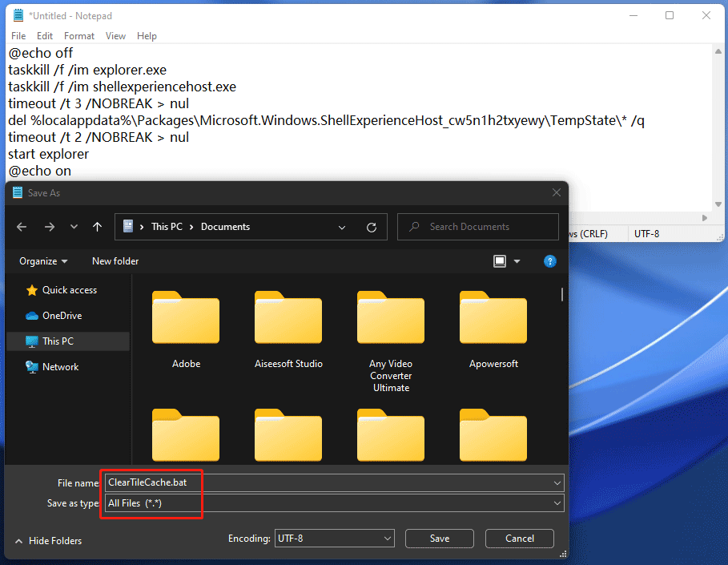Open the Organize dropdown menu
Screen dimensions: 728x565
coord(42,261)
